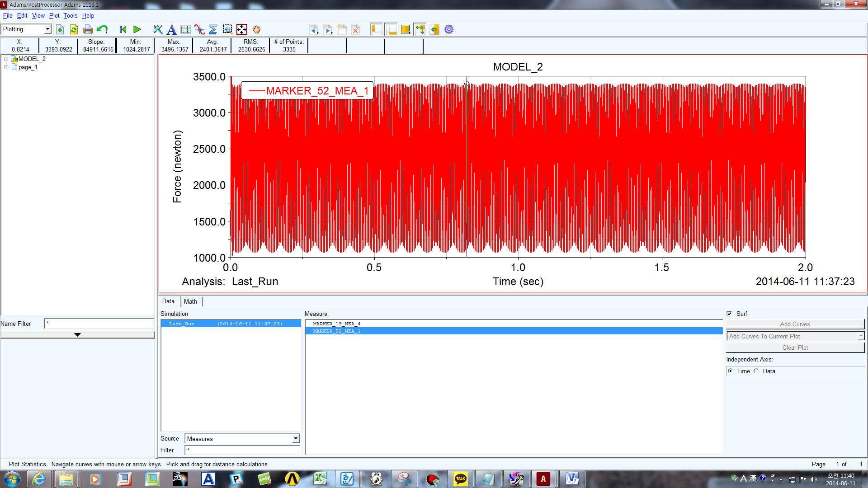
Task: Click the fit-to-view four-arrows icon
Action: point(242,29)
